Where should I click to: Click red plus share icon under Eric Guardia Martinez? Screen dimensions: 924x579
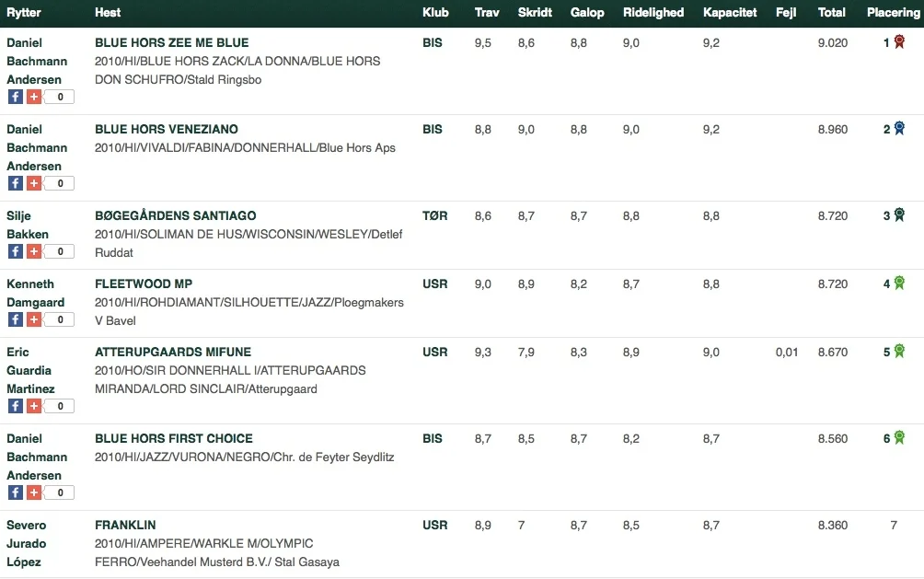[x=34, y=406]
